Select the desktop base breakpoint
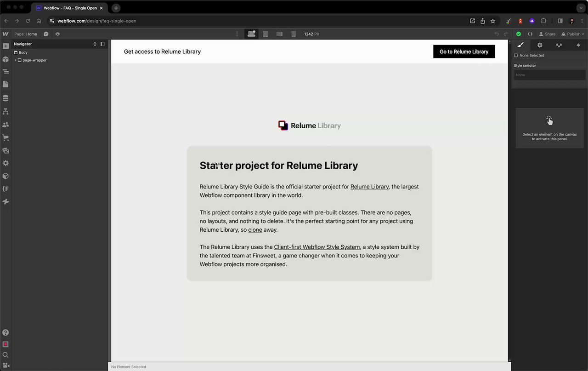 point(251,34)
